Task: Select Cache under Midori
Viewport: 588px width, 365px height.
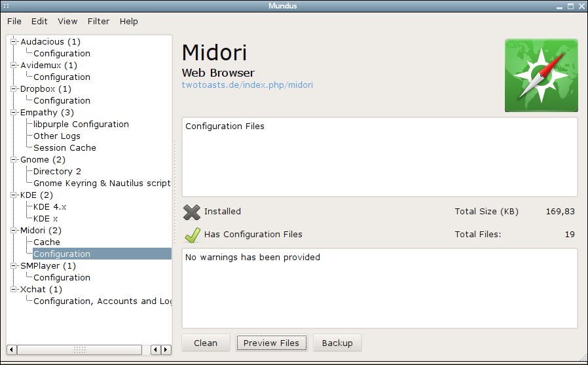Action: click(46, 242)
